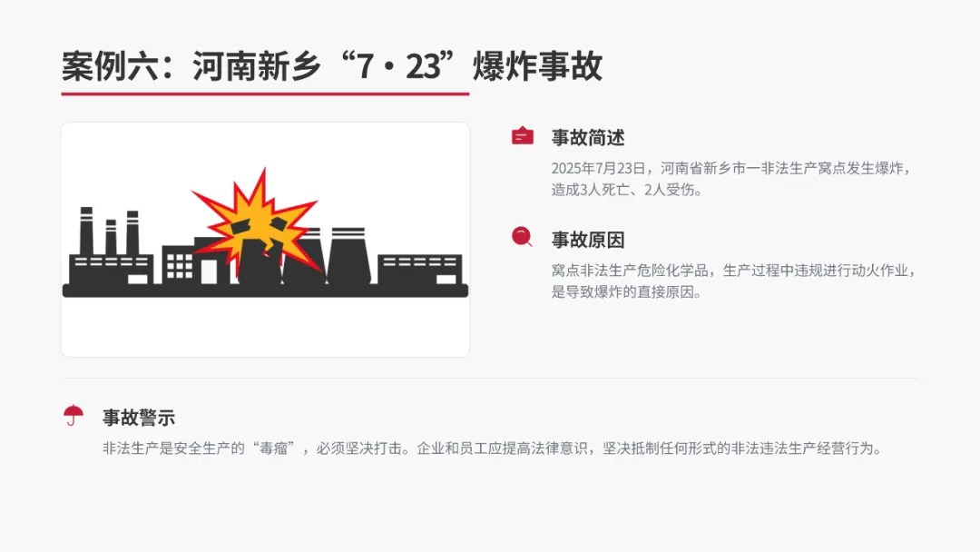Click the paragraph starting 窝点非法生产危险化学品

coord(734,281)
